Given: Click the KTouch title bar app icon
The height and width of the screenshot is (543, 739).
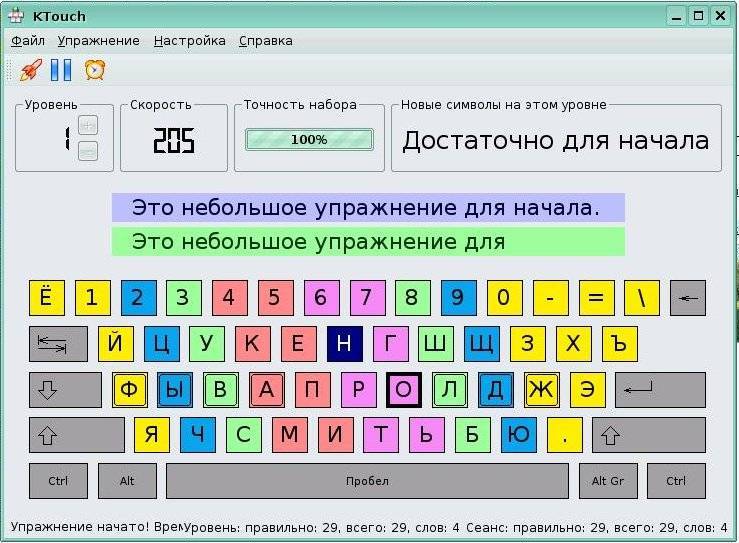Looking at the screenshot, I should [x=16, y=16].
